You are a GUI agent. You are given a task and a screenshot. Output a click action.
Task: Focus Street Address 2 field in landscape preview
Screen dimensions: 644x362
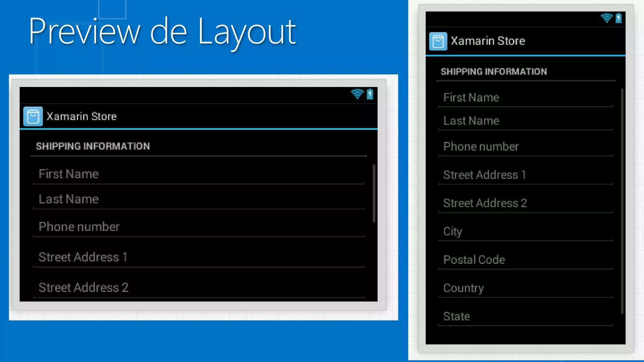(198, 288)
